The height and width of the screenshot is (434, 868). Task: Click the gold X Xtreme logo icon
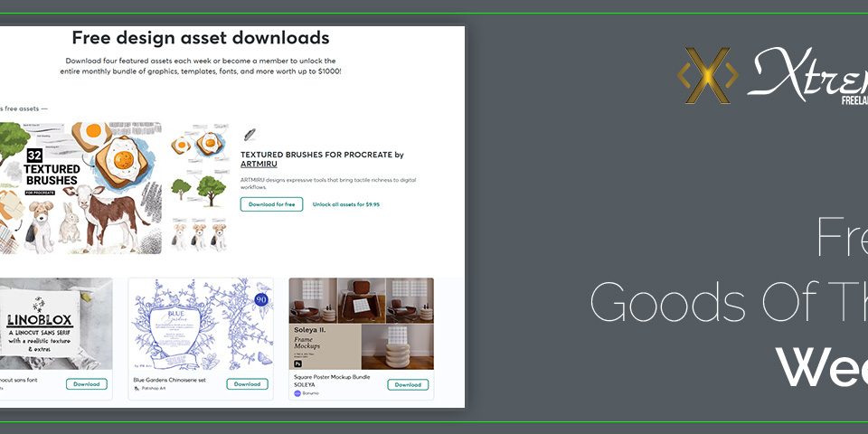point(707,76)
